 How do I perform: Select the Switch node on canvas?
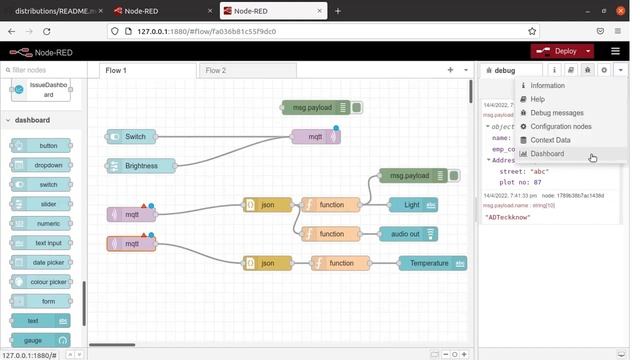(x=131, y=136)
